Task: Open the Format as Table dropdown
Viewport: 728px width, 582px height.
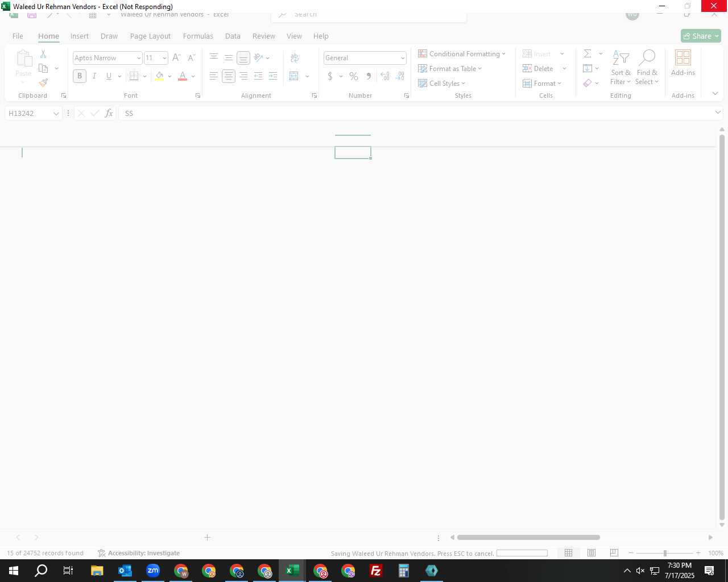Action: pos(450,69)
